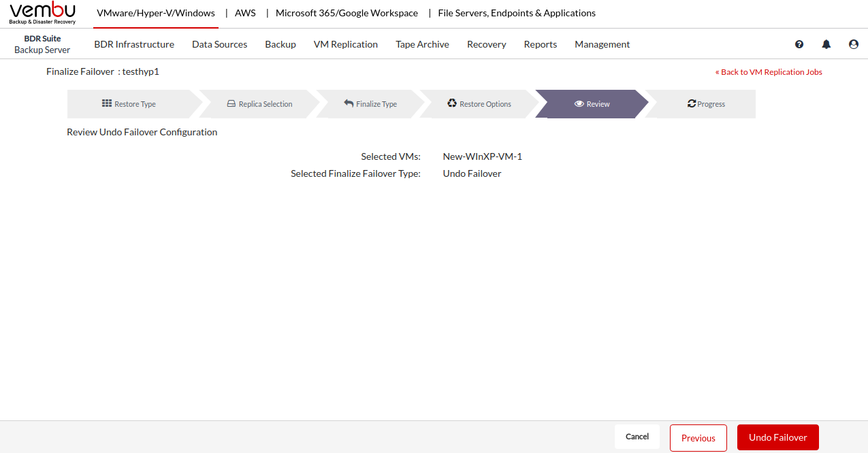Screen dimensions: 868x453
Task: Expand the Management menu
Action: pos(602,44)
